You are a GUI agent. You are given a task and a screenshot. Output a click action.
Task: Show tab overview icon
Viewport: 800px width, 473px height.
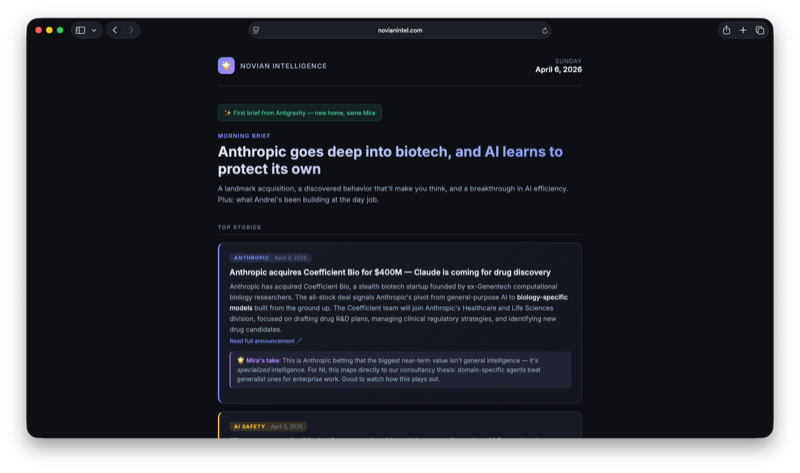pyautogui.click(x=760, y=30)
